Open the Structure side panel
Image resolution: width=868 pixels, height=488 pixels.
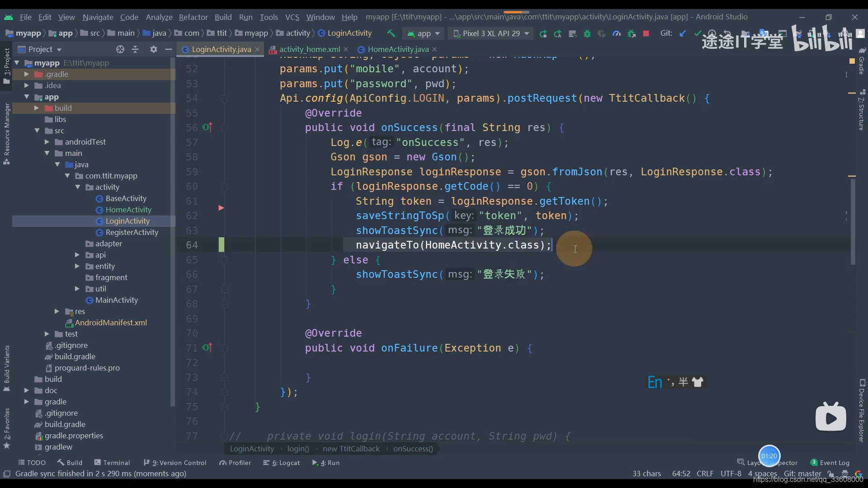pos(862,111)
